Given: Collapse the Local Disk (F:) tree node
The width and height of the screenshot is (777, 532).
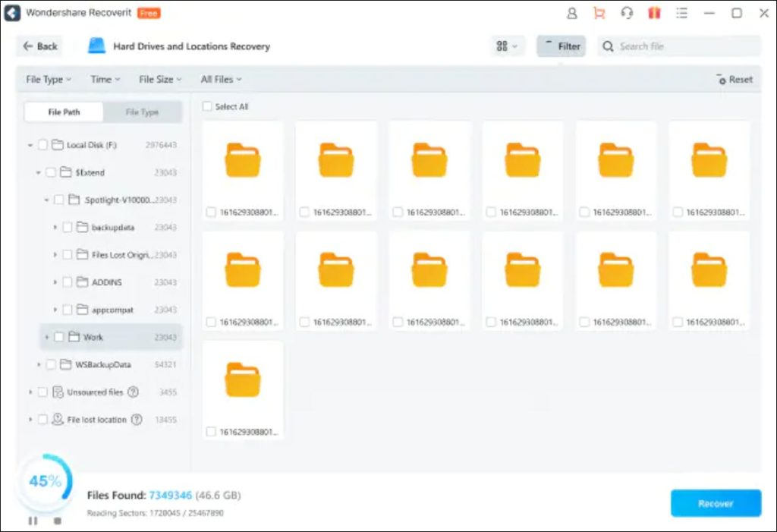Looking at the screenshot, I should [x=30, y=145].
